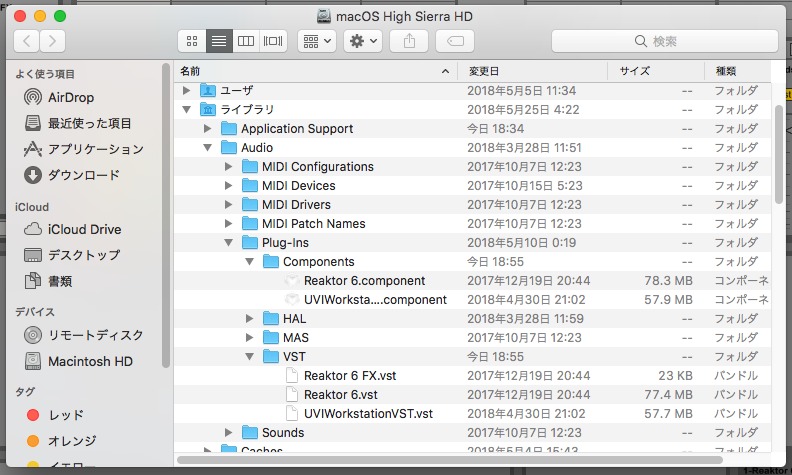Click the 23 KB size value
The height and width of the screenshot is (475, 792).
pyautogui.click(x=675, y=375)
